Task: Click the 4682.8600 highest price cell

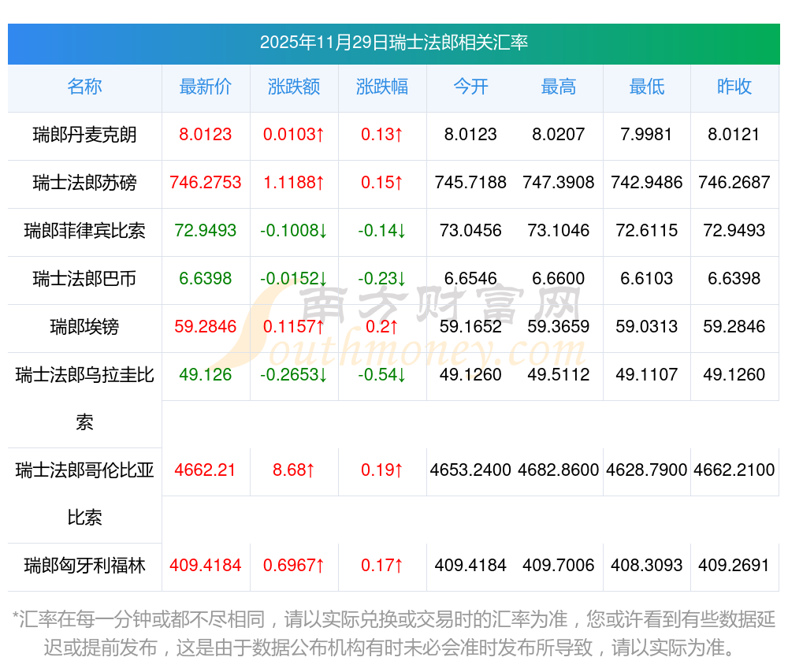Action: [559, 470]
